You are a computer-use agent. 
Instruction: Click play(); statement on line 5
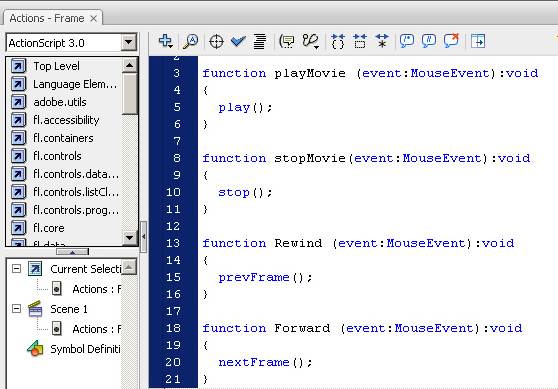click(245, 107)
